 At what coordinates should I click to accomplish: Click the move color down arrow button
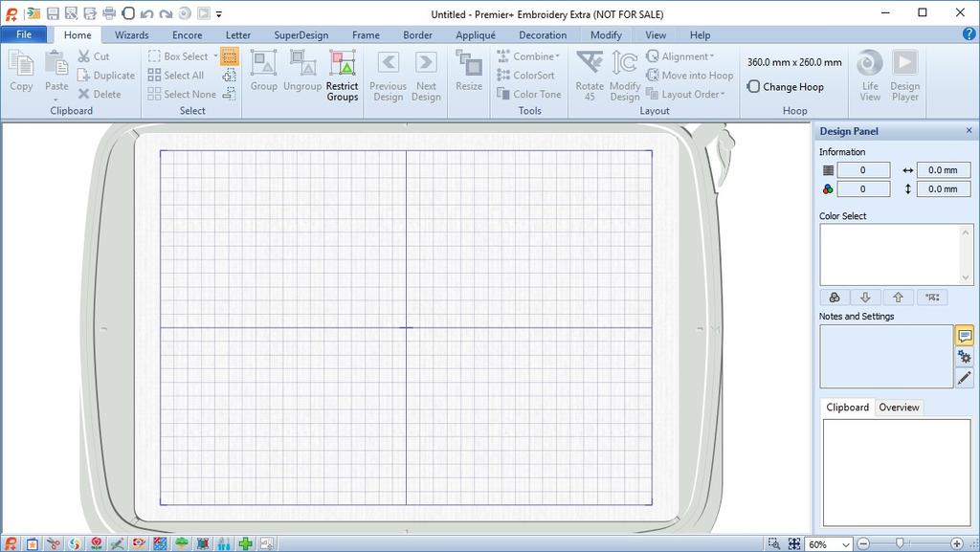865,298
